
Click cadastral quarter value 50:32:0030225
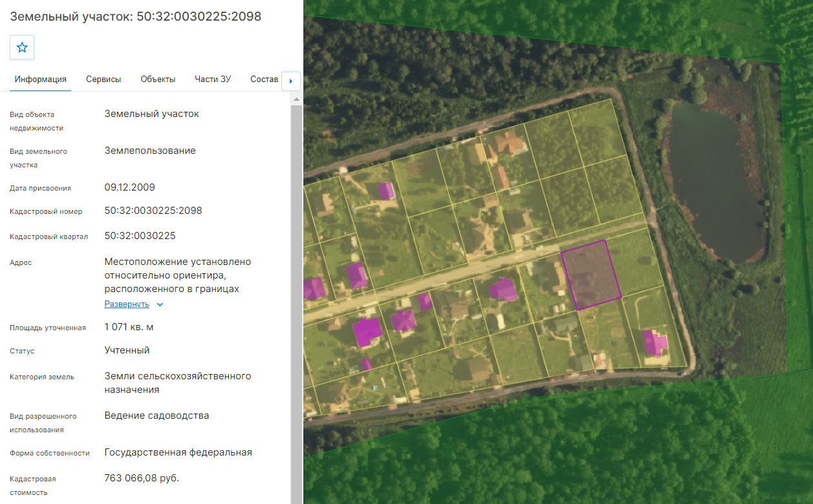(140, 236)
